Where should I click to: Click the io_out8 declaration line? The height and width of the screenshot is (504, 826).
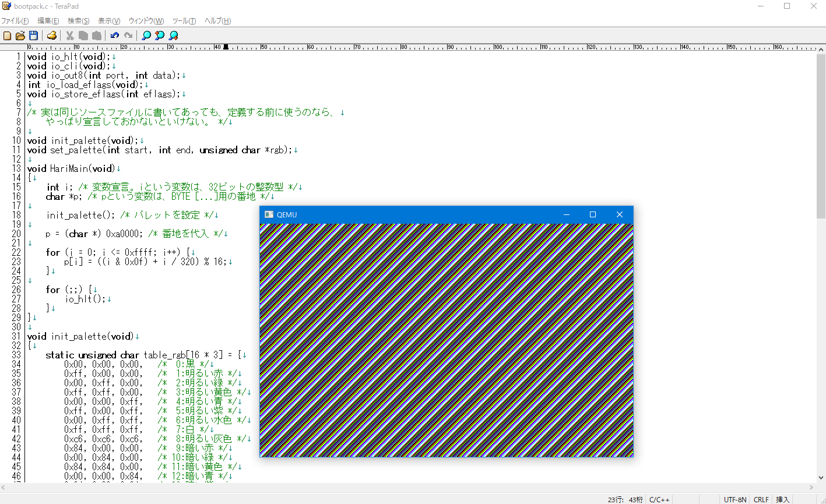tap(104, 75)
